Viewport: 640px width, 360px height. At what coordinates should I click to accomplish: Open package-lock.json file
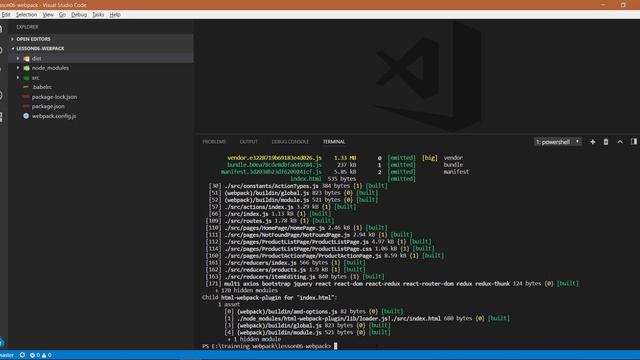click(101, 97)
